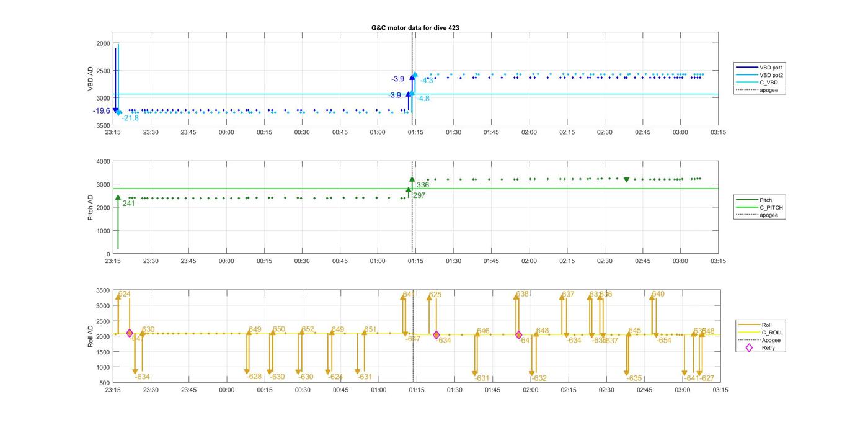Click the 02:00 time tick under the Pitch plot

pos(529,261)
